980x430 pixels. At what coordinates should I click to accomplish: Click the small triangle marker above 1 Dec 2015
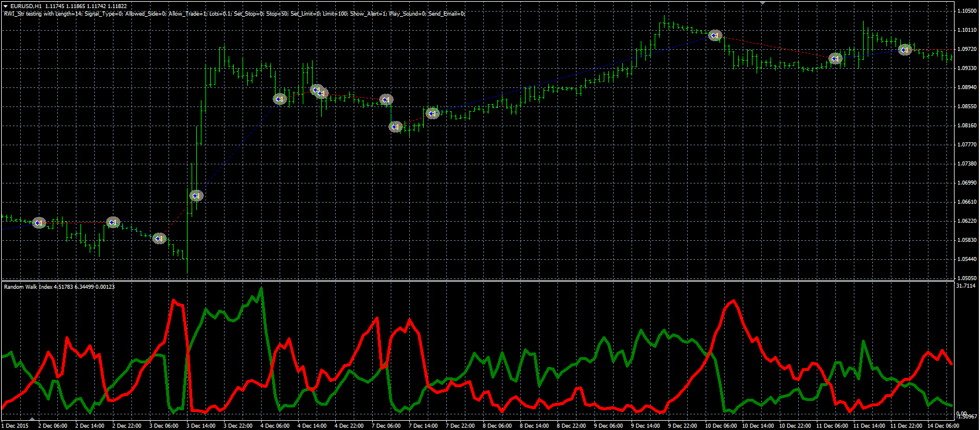click(32, 419)
